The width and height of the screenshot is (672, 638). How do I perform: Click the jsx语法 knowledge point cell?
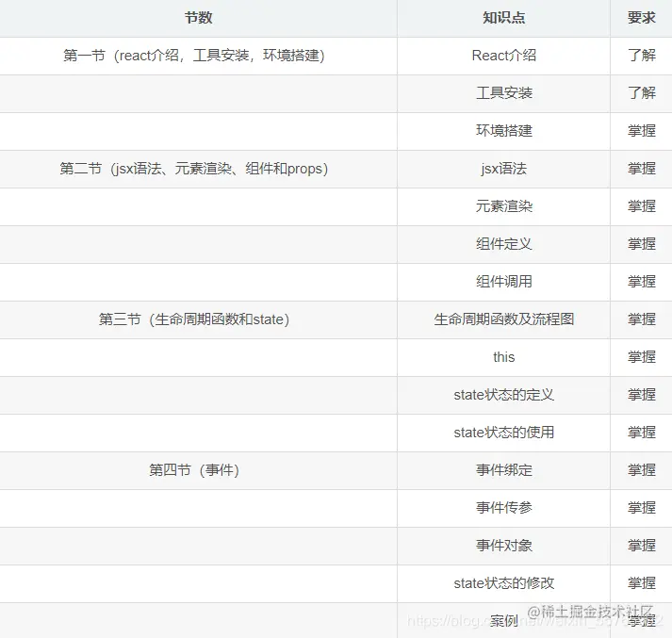[x=503, y=169]
